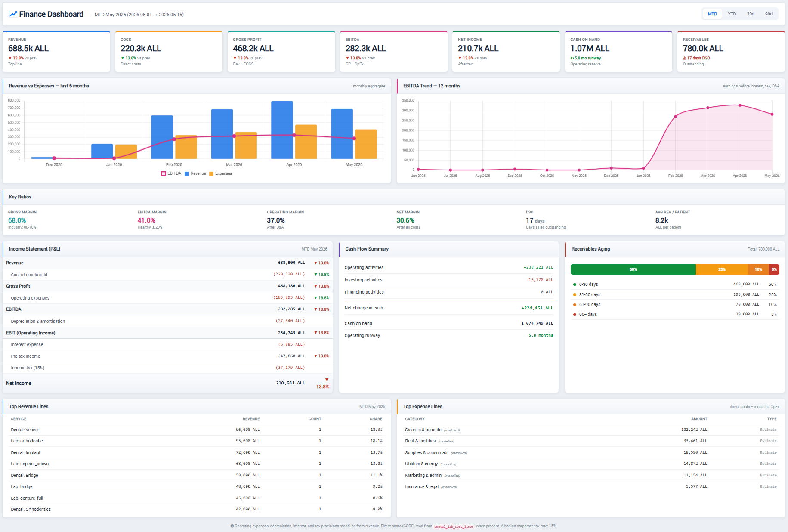Click the 61-90 days receivables row
This screenshot has width=788, height=532.
(675, 304)
